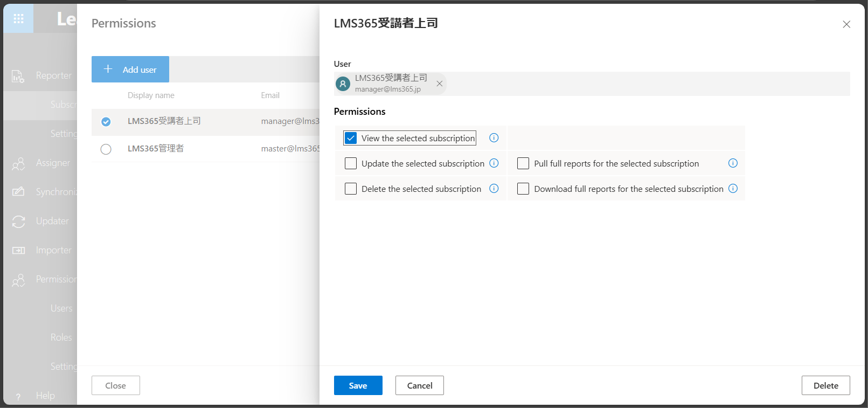Open Assigner in the sidebar
This screenshot has width=868, height=408.
point(53,163)
